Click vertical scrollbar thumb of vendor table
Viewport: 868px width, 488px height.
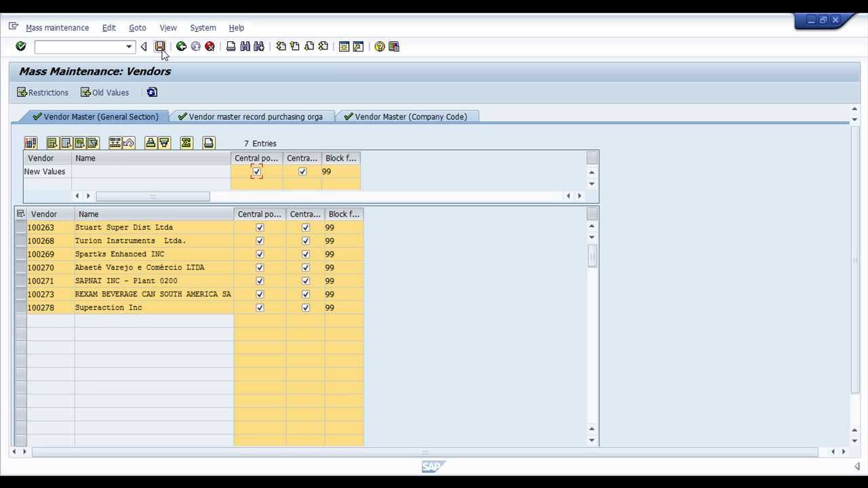coord(592,256)
